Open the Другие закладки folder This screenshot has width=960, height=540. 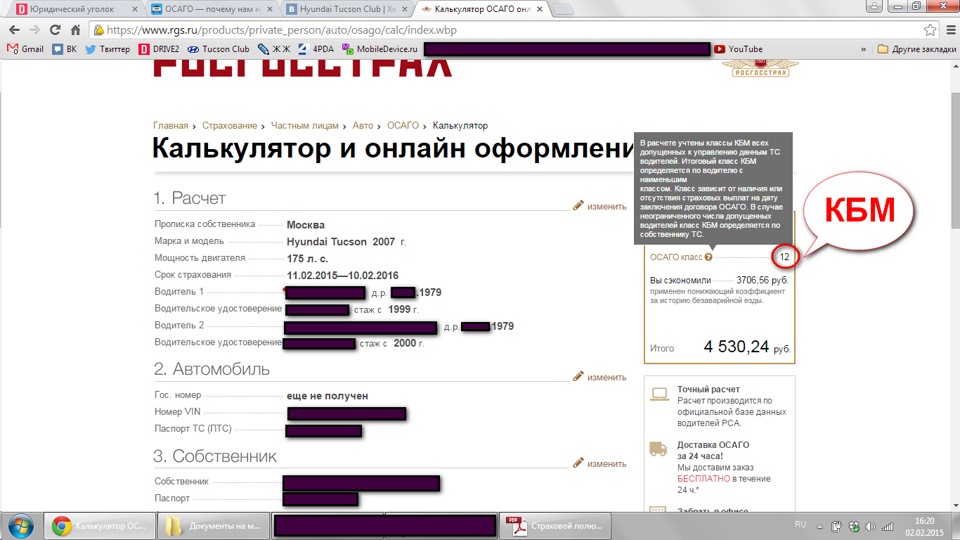pyautogui.click(x=917, y=49)
